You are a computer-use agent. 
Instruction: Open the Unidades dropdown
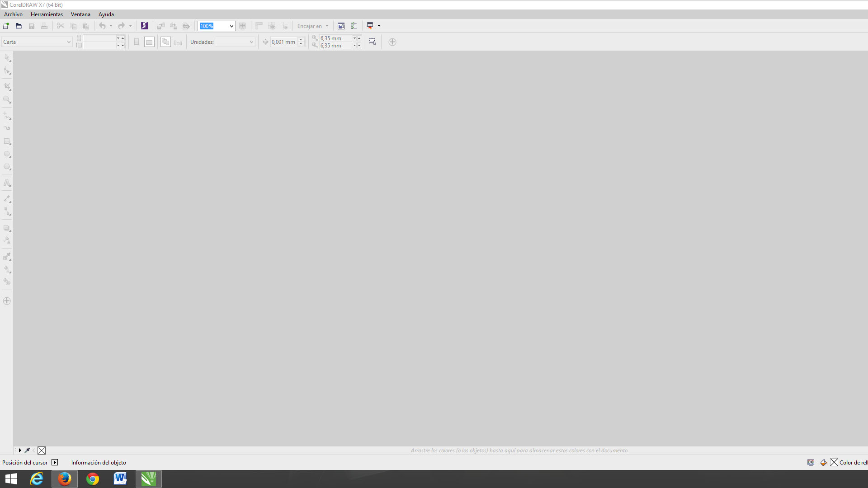pyautogui.click(x=235, y=42)
